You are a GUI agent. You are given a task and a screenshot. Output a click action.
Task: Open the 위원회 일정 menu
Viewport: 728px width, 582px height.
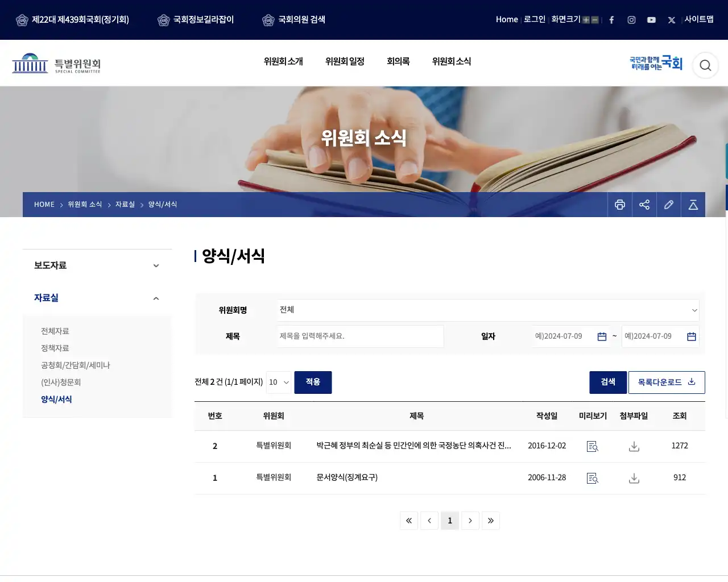pyautogui.click(x=345, y=61)
